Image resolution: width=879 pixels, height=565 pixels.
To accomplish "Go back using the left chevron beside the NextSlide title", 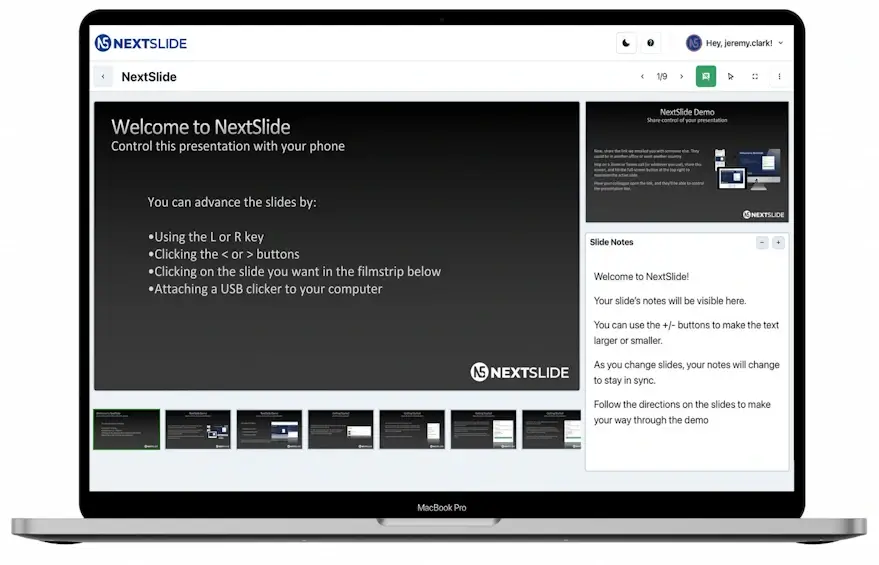I will click(x=103, y=77).
